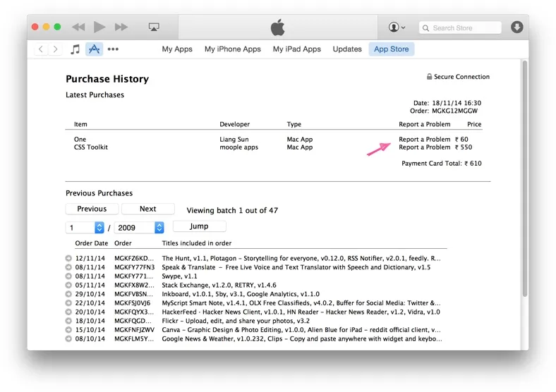Open the Updates tab
This screenshot has width=556, height=392.
347,49
